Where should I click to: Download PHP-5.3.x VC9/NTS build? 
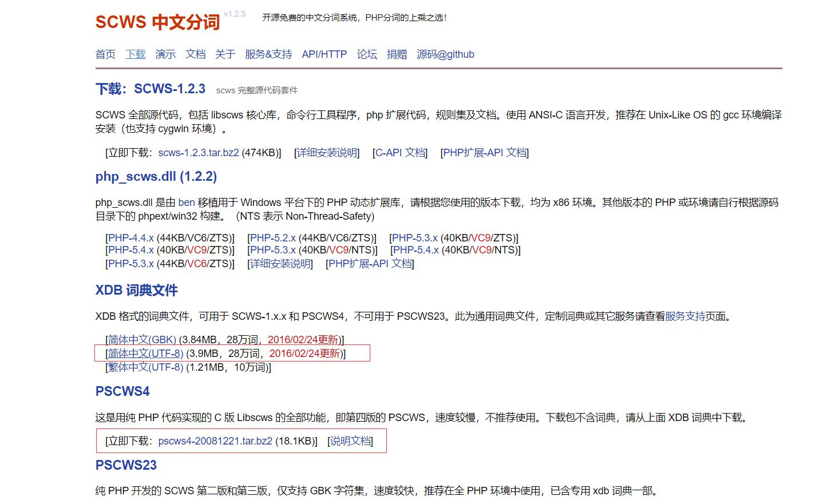[x=273, y=250]
